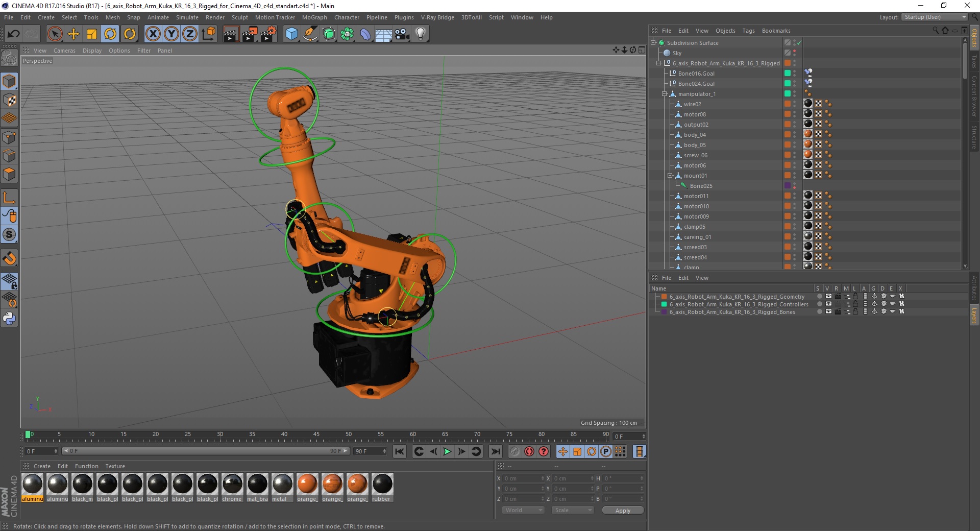The height and width of the screenshot is (531, 980).
Task: Open the spline pen tool
Action: [x=310, y=34]
